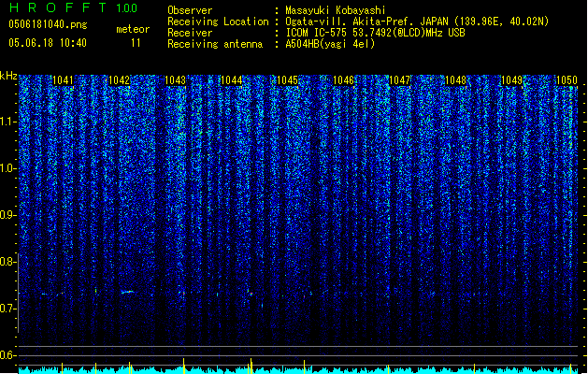The height and width of the screenshot is (374, 588).
Task: Click the bright meteor echo after 1042
Action: [x=127, y=292]
